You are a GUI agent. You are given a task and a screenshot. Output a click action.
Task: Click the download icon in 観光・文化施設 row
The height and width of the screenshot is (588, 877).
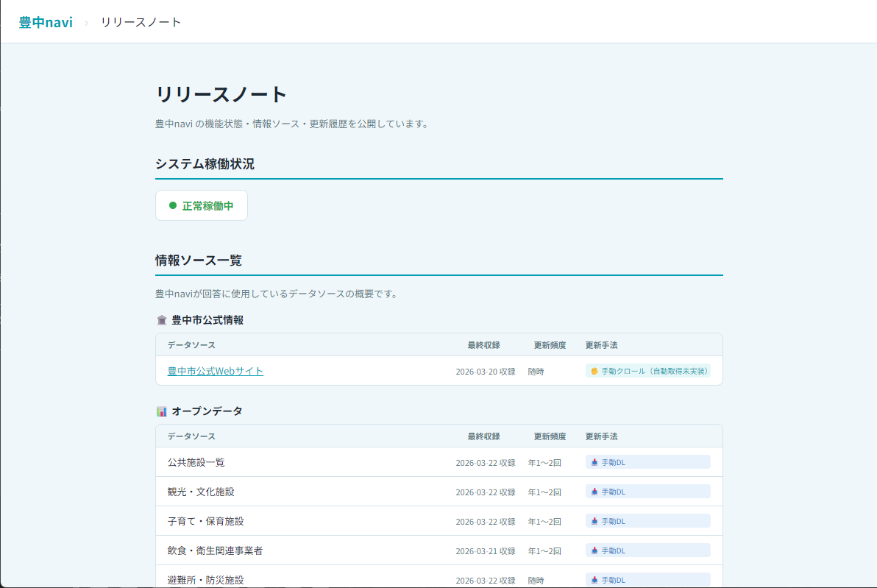tap(594, 492)
